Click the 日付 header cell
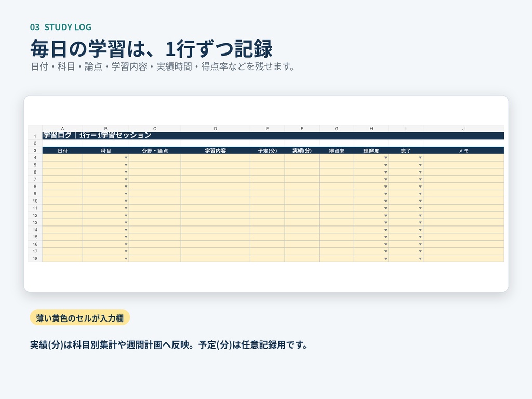Screen dimensions: 532x399 tap(62, 150)
